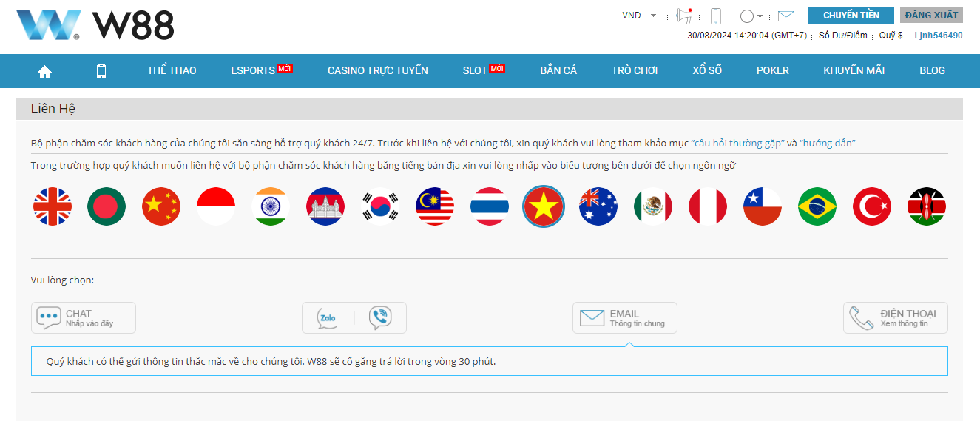
Task: Select the United Kingdom flag
Action: point(53,206)
